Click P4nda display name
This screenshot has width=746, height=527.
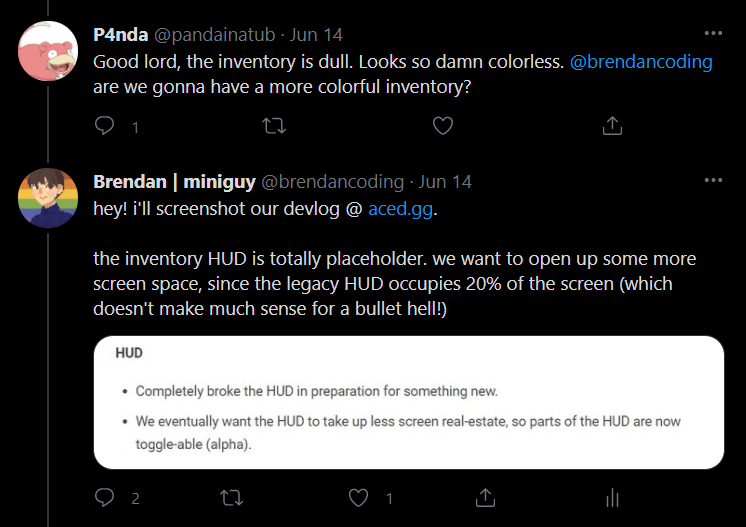(119, 34)
